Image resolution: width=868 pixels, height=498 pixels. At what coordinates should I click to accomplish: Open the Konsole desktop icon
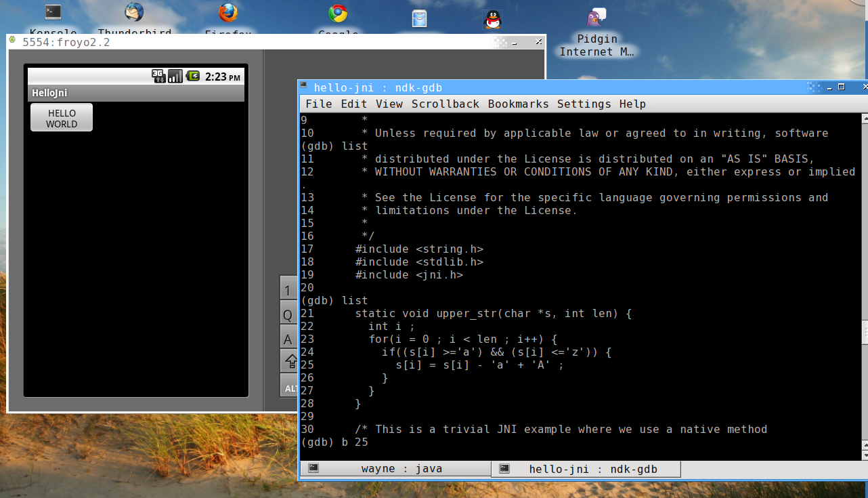pyautogui.click(x=53, y=12)
